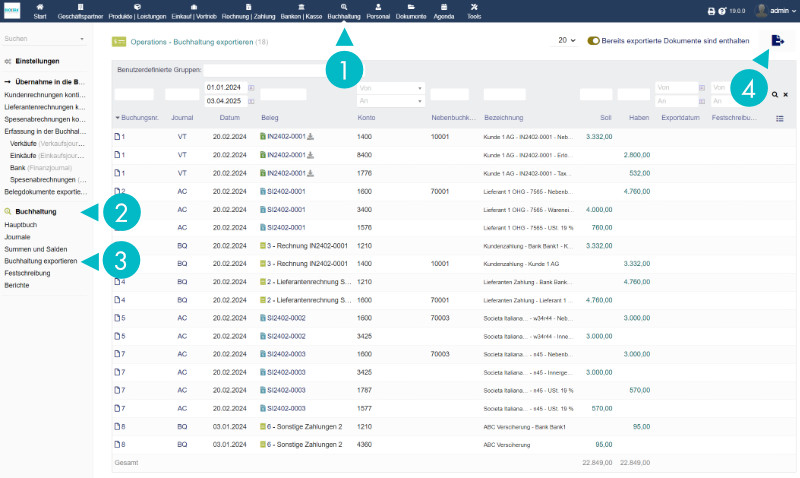Click the Tools icon in navigation
This screenshot has width=800, height=478.
[x=473, y=11]
